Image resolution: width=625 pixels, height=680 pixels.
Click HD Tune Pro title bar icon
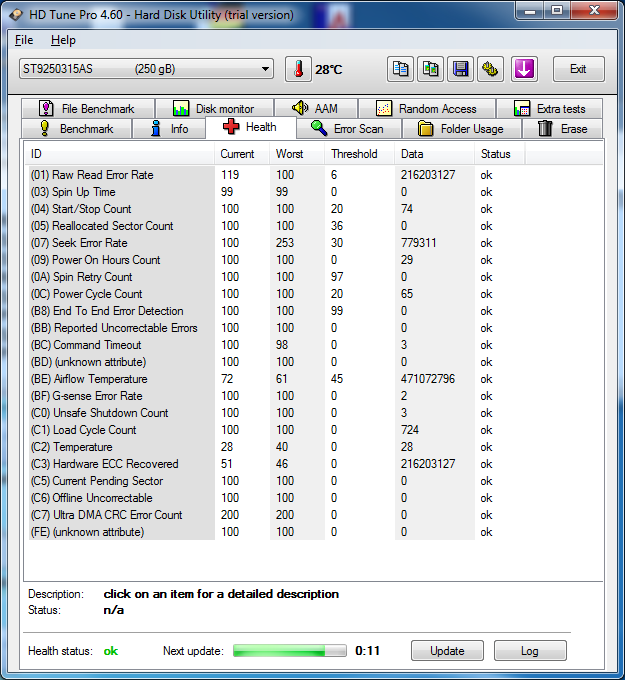click(x=16, y=15)
